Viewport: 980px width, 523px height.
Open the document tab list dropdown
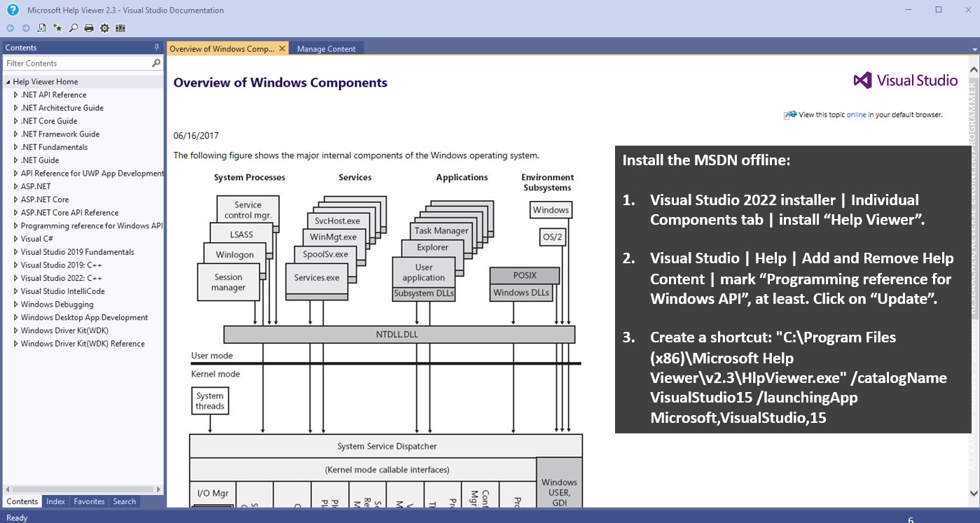click(x=974, y=49)
